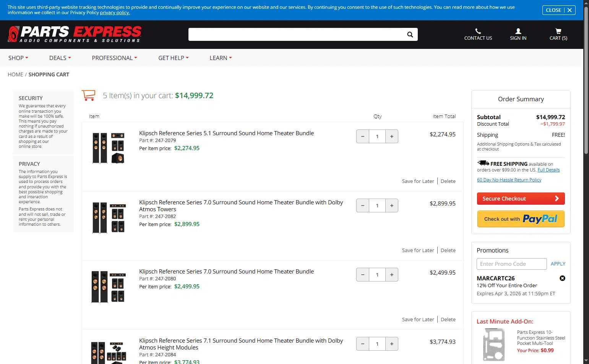Image resolution: width=589 pixels, height=364 pixels.
Task: Click the search magnifier icon
Action: tap(410, 34)
